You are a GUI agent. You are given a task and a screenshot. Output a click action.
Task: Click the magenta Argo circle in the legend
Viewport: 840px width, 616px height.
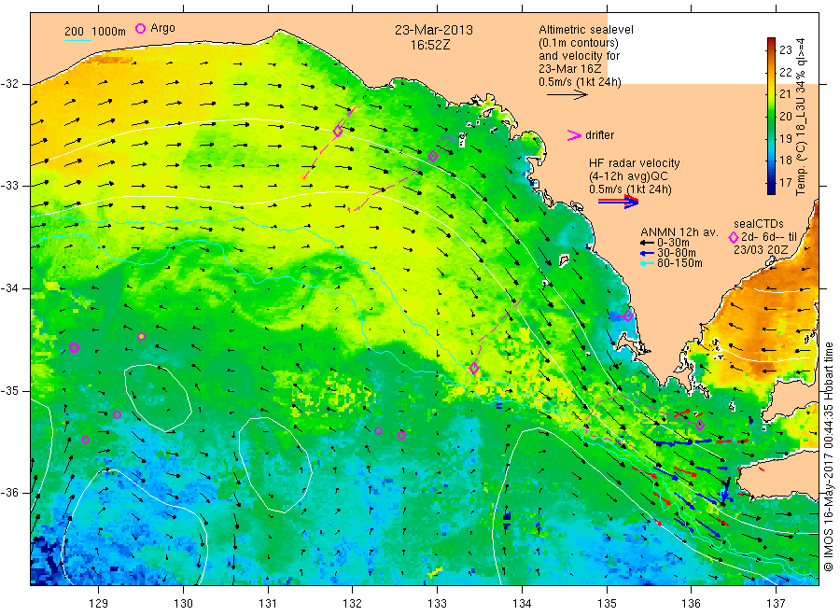tap(140, 28)
